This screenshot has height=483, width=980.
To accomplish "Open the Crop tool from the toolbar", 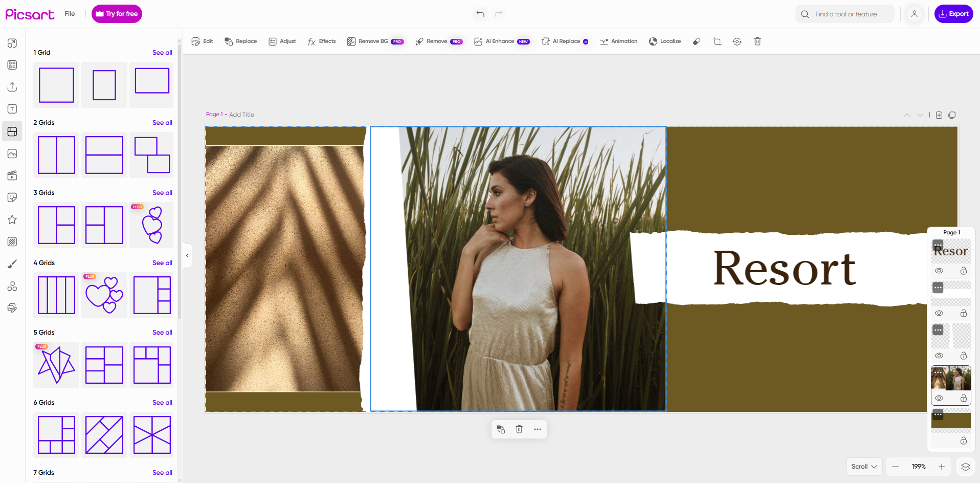I will coord(717,41).
